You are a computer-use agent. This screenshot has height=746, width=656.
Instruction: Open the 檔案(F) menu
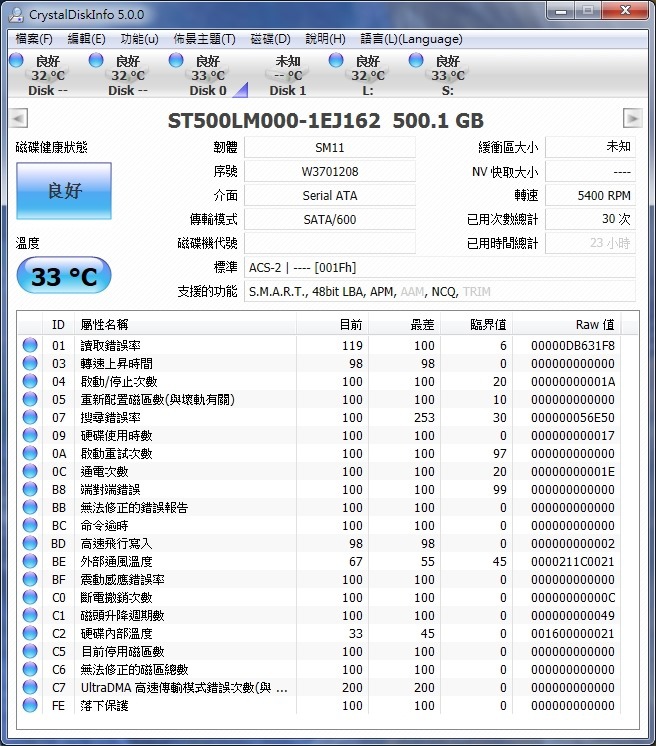(34, 39)
